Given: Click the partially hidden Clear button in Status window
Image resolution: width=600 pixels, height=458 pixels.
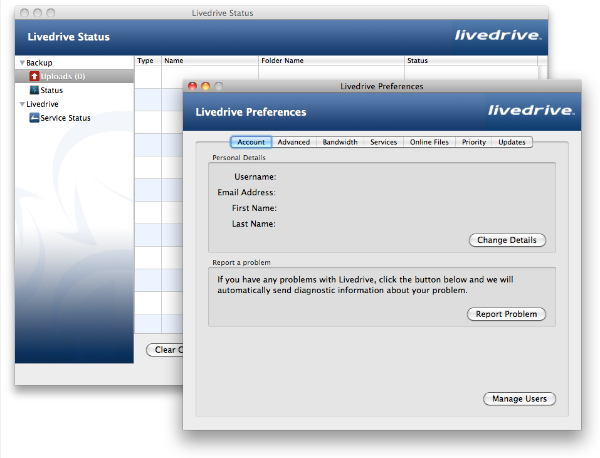Looking at the screenshot, I should coord(165,350).
